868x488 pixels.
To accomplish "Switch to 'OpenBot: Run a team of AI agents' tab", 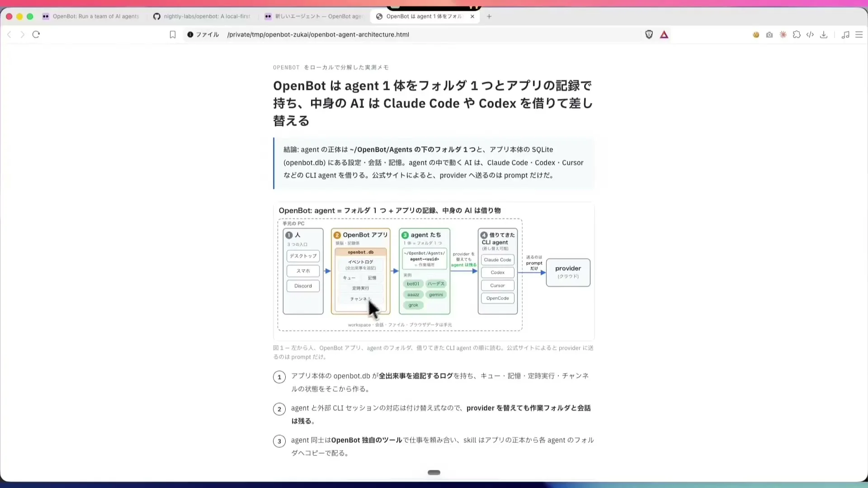I will (91, 16).
